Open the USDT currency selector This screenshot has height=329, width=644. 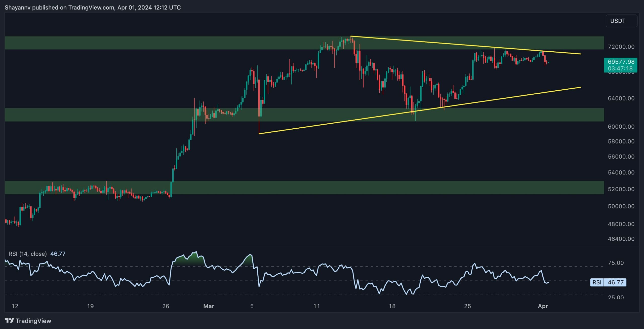point(621,21)
